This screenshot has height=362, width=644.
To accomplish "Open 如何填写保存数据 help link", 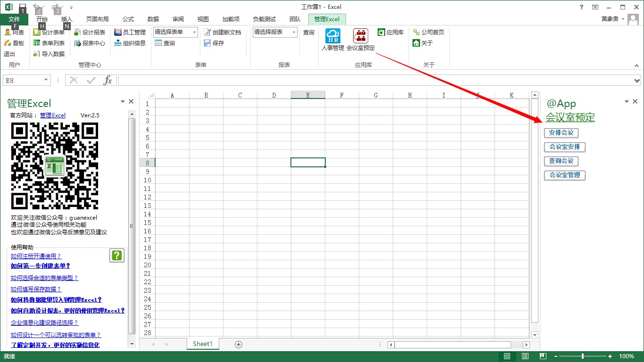I will click(x=36, y=289).
